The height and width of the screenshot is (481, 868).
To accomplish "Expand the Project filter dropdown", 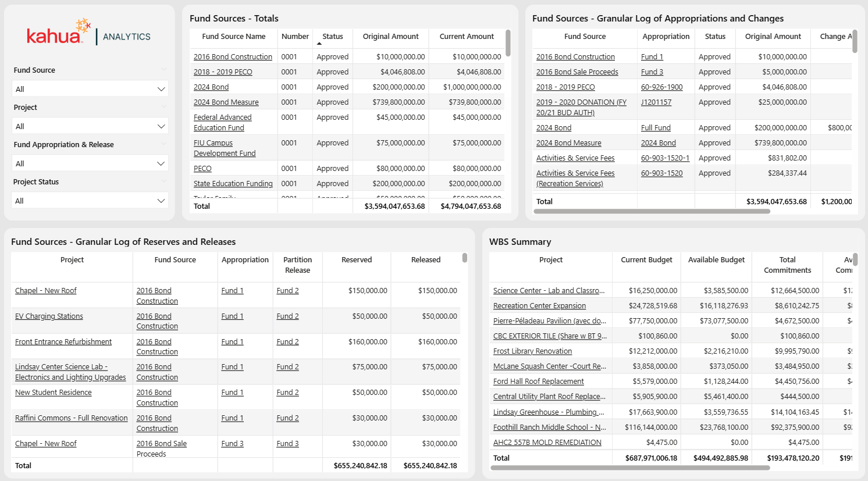I will click(x=90, y=126).
